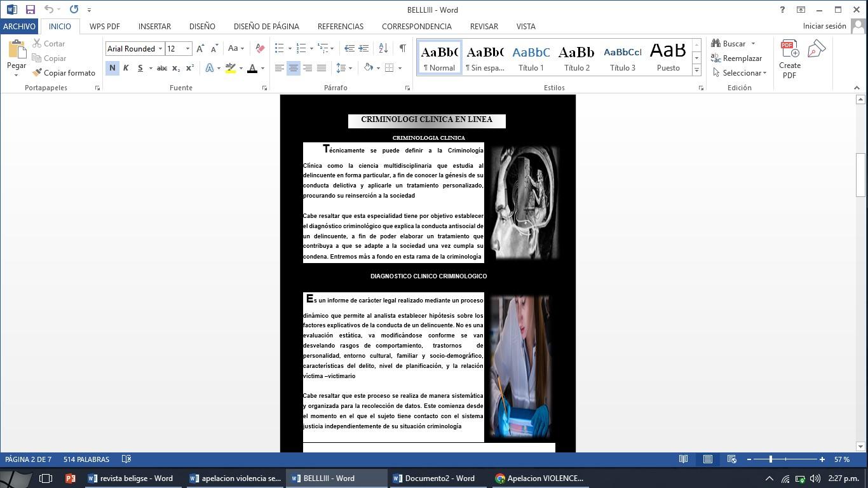Viewport: 868px width, 488px height.
Task: Decrease paragraph indent
Action: [x=349, y=49]
